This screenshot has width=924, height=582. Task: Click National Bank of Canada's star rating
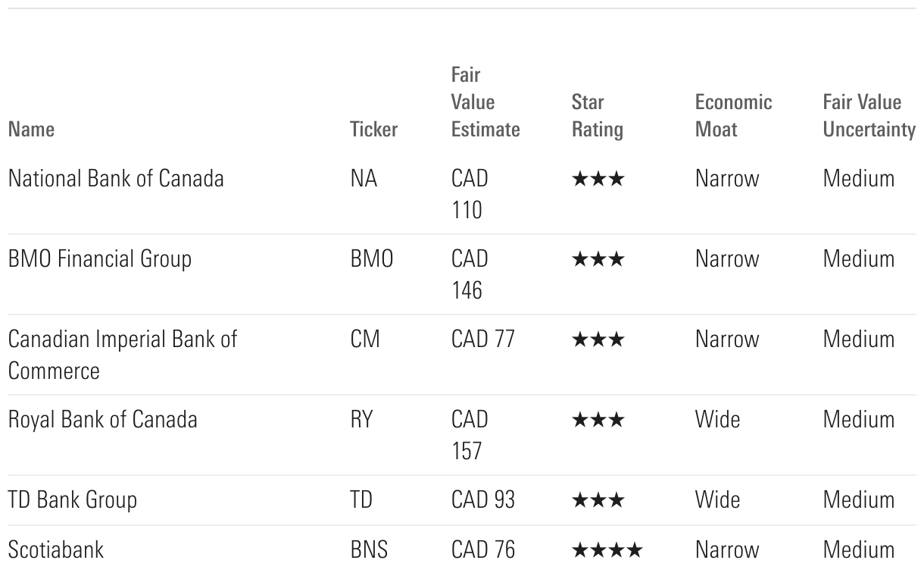(x=598, y=180)
